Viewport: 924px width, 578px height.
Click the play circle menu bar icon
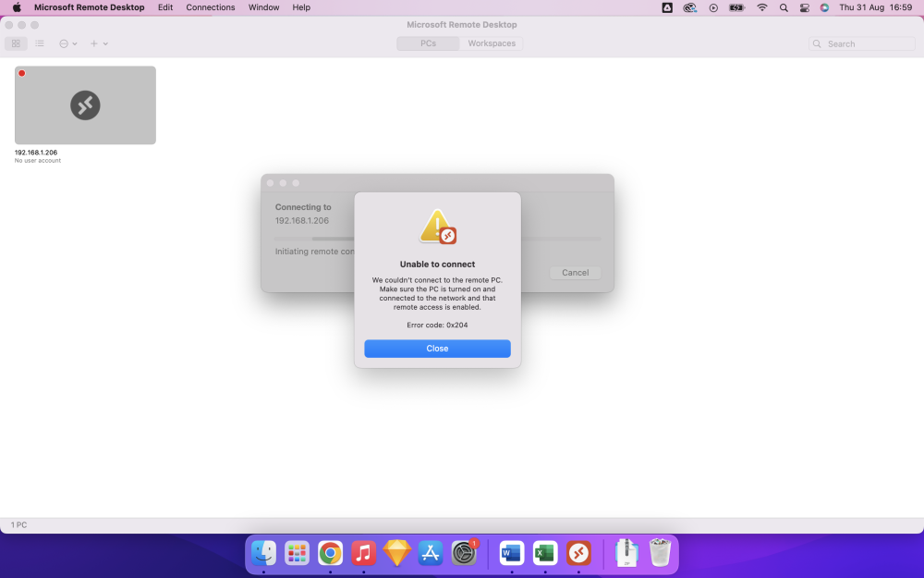tap(713, 7)
